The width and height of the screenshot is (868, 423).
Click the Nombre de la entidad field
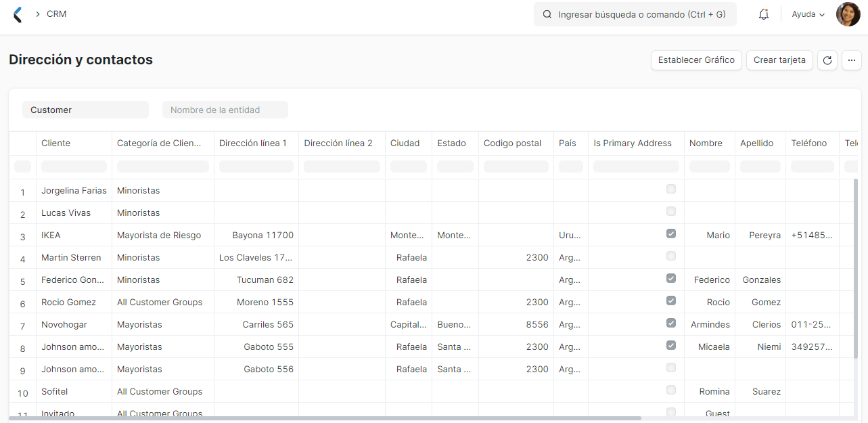(x=225, y=110)
